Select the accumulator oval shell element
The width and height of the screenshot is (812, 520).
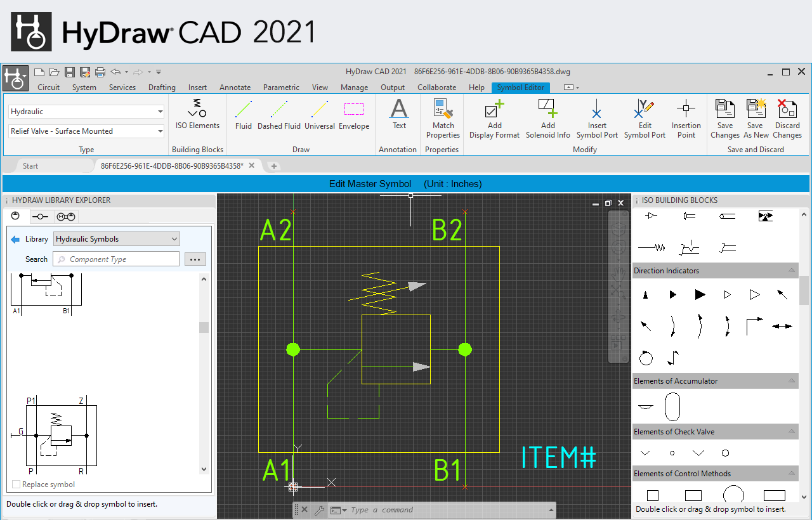(672, 406)
